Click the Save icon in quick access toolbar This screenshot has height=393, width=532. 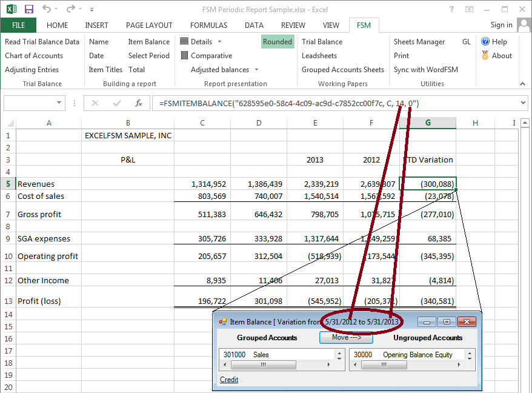pos(28,9)
